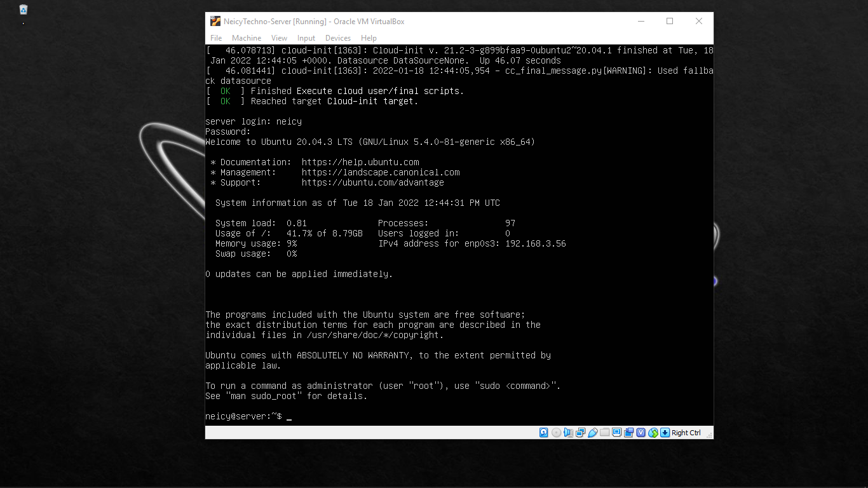The width and height of the screenshot is (868, 488).
Task: Click the 'Password:' prompt line
Action: 228,132
